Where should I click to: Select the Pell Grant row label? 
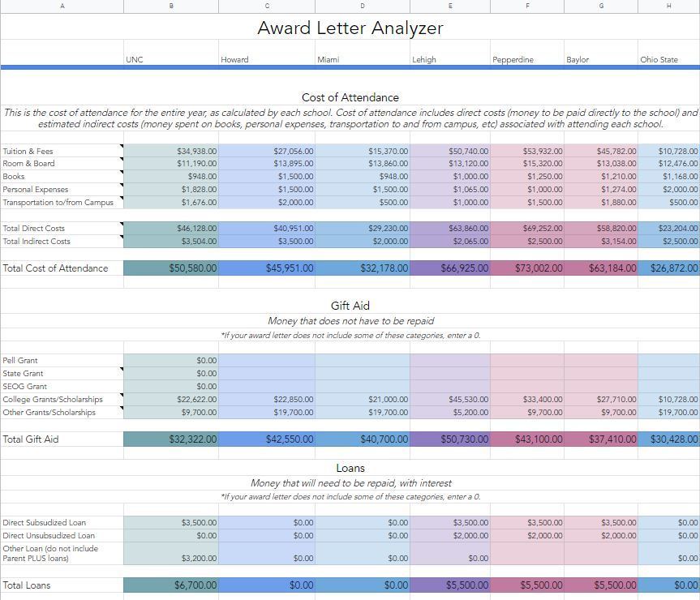62,360
